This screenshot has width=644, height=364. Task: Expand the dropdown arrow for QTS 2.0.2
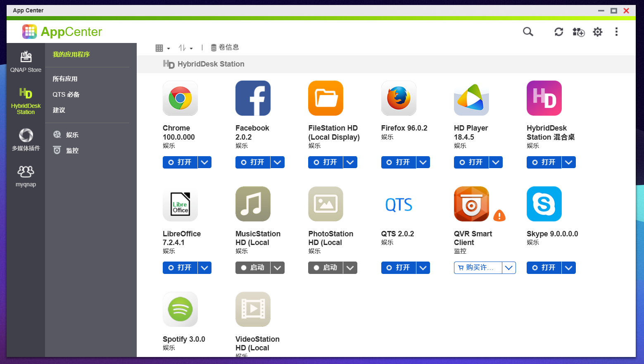(423, 268)
